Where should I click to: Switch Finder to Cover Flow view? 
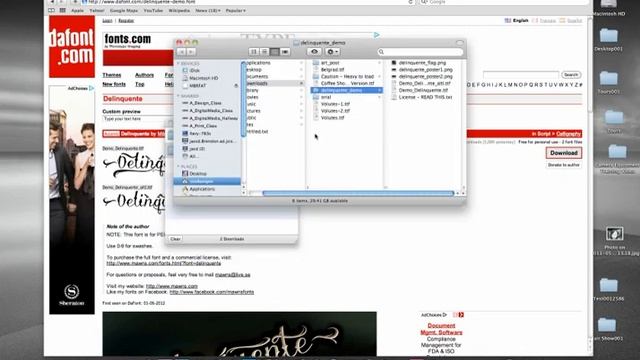coord(285,52)
